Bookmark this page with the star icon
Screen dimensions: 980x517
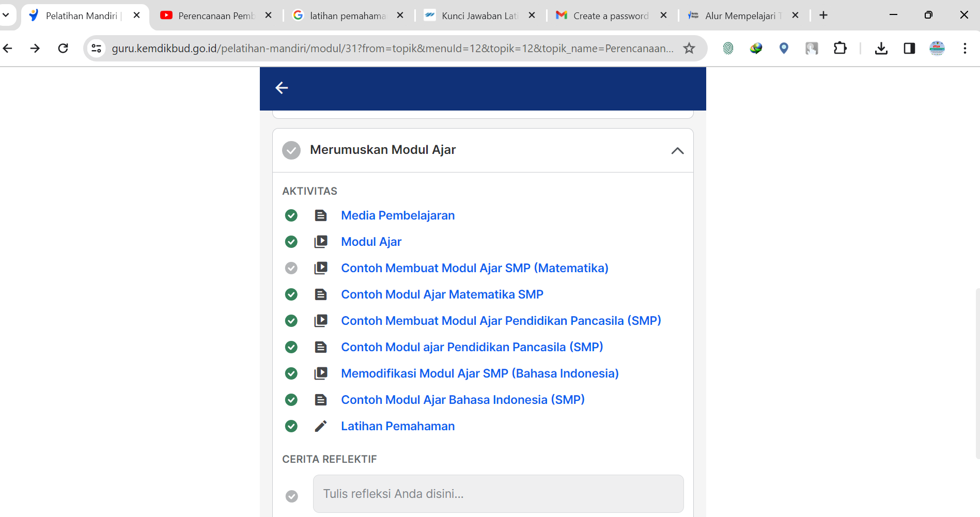pos(689,49)
